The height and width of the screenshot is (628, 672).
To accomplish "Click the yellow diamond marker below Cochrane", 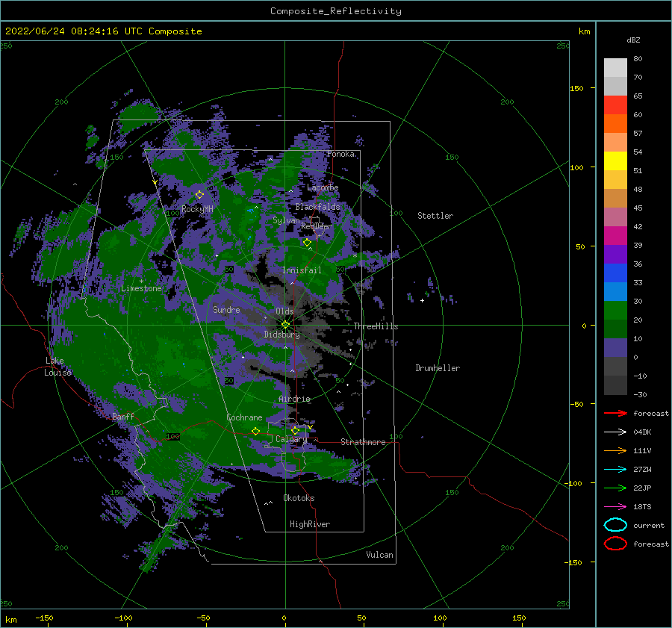I will point(255,431).
